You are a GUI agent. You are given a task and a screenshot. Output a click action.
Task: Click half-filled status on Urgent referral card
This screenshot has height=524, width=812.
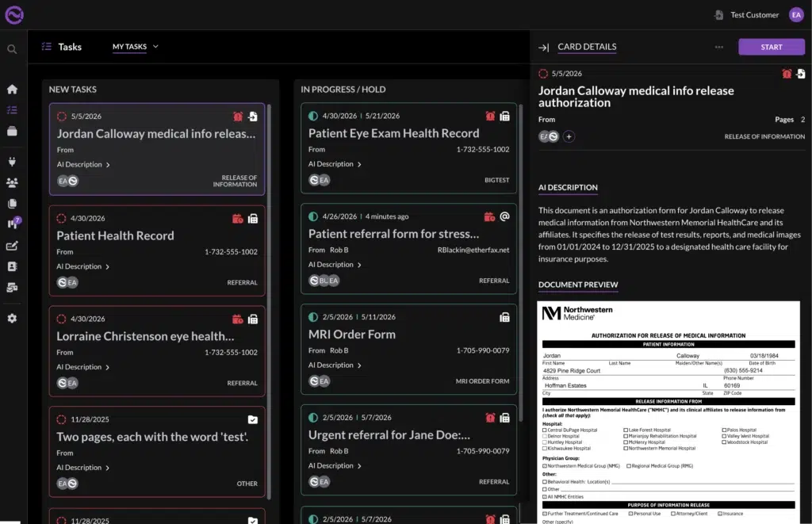312,417
